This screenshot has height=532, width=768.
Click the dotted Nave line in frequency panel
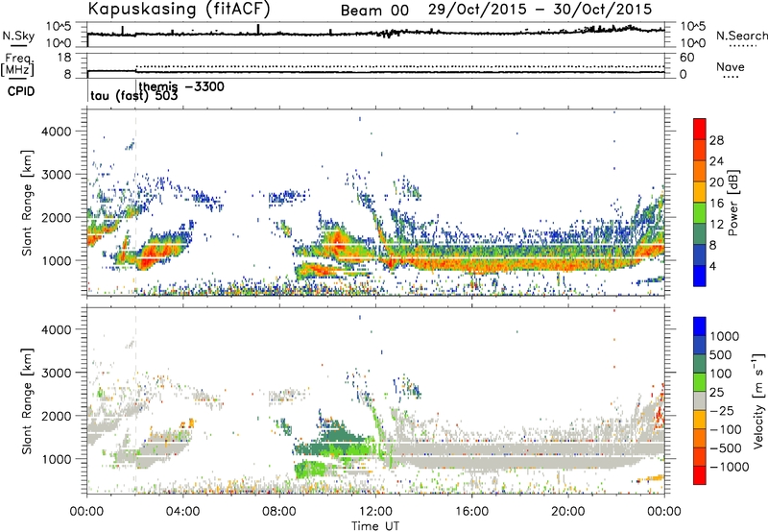(399, 66)
